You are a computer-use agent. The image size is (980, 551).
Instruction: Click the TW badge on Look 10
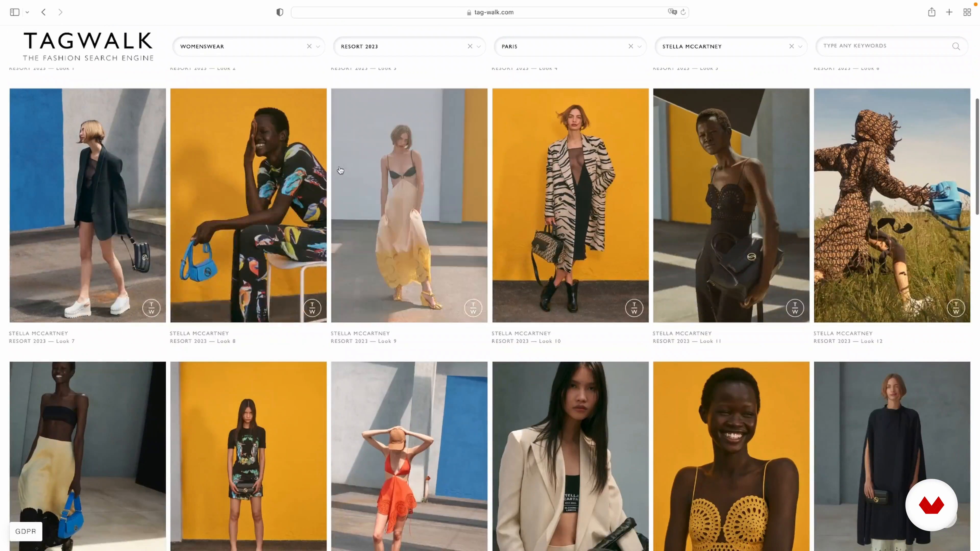click(x=634, y=308)
